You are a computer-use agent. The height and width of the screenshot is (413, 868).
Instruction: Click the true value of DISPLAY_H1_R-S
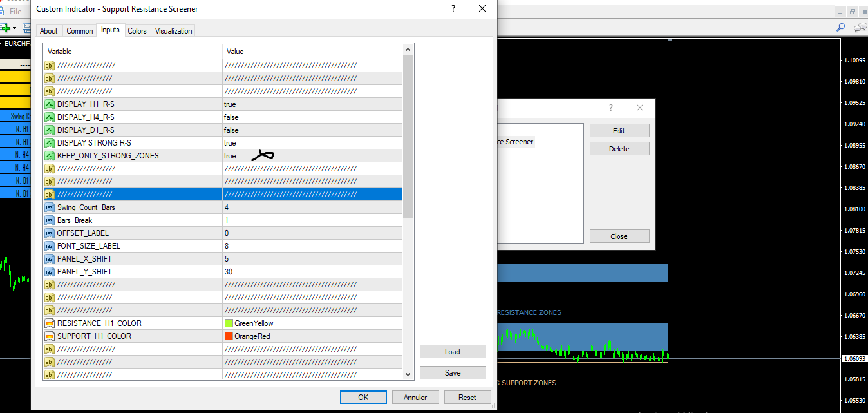tap(230, 104)
